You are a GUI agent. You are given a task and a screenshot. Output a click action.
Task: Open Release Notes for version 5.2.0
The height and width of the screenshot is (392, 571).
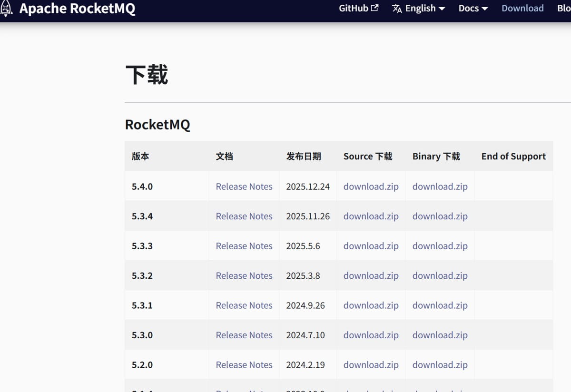point(244,365)
